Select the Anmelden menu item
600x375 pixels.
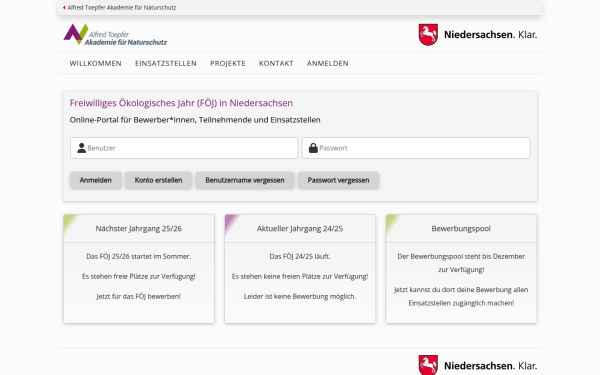[x=328, y=64]
